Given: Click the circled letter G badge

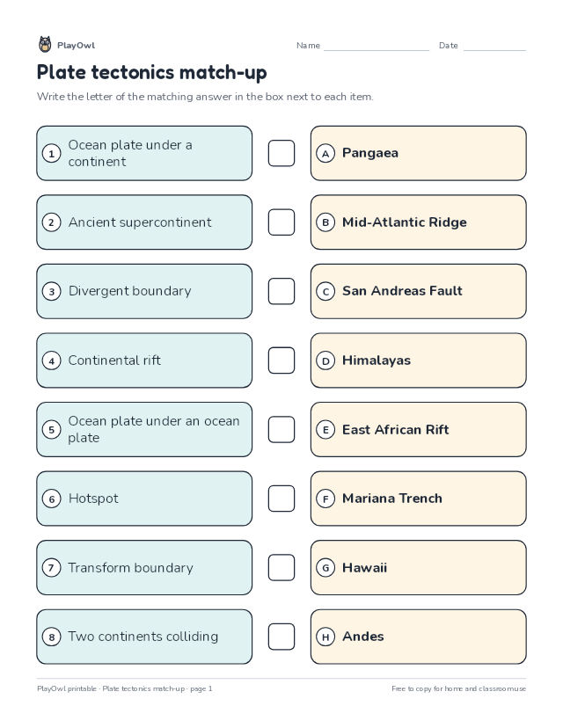Looking at the screenshot, I should coord(325,568).
